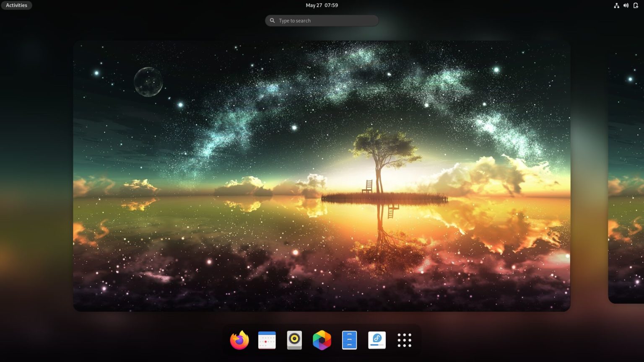
Task: Click the battery indicator
Action: [636, 5]
